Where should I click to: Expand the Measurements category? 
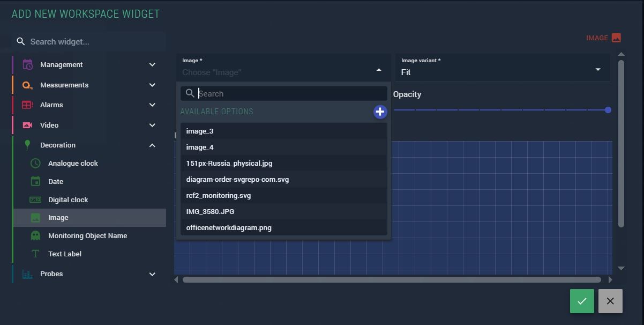(x=152, y=85)
